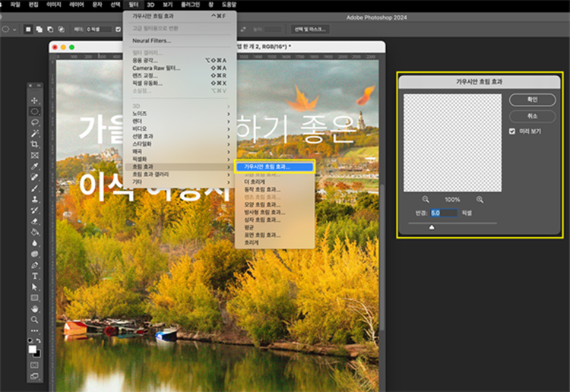Screen dimensions: 570x392
Task: Select the Eraser tool
Action: point(34,221)
